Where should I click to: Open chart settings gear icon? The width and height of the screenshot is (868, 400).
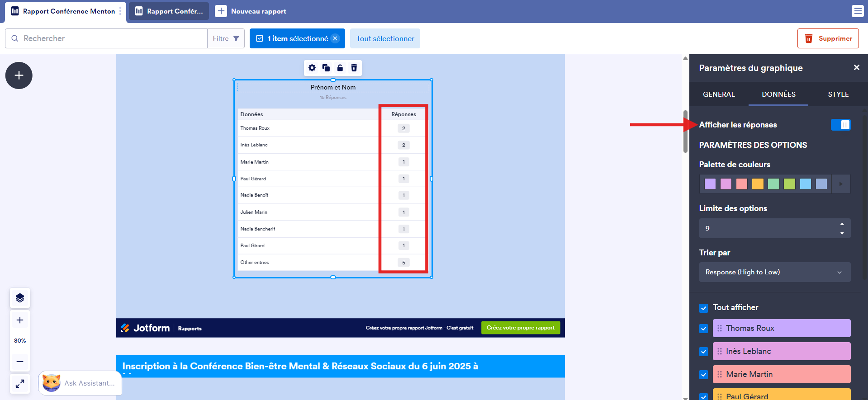click(x=312, y=68)
